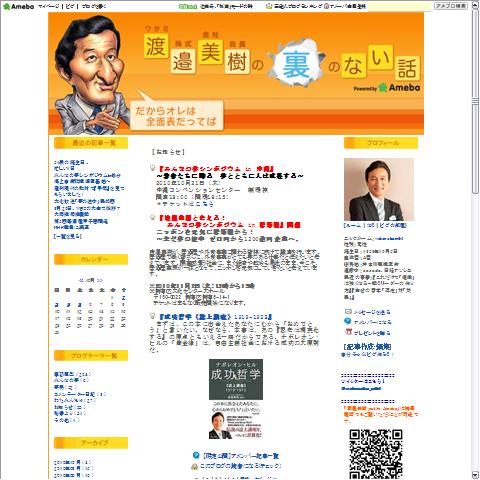480x480 pixels.
Task: Open the topmost archive month link
Action: pos(72,462)
